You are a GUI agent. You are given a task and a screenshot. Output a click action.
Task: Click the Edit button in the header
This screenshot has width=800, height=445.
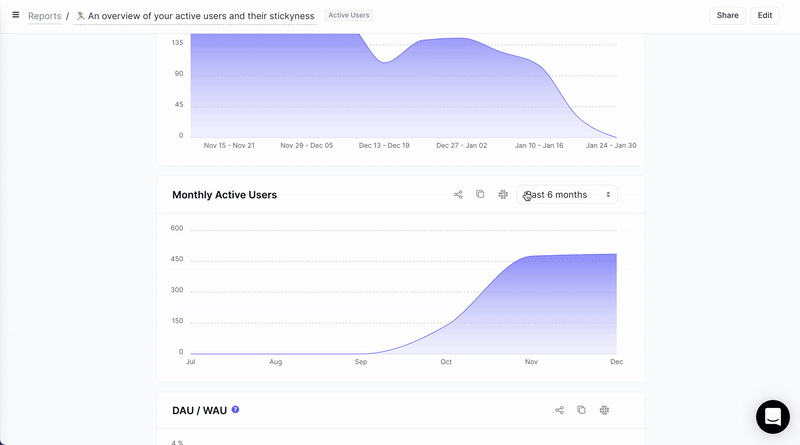(x=764, y=15)
